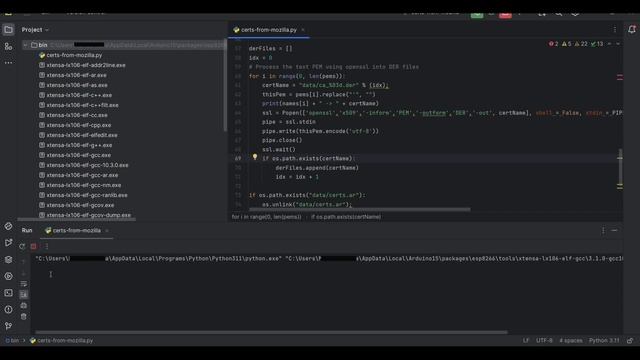Toggle soft-wrap in Run console
The image size is (640, 360).
[x=24, y=284]
